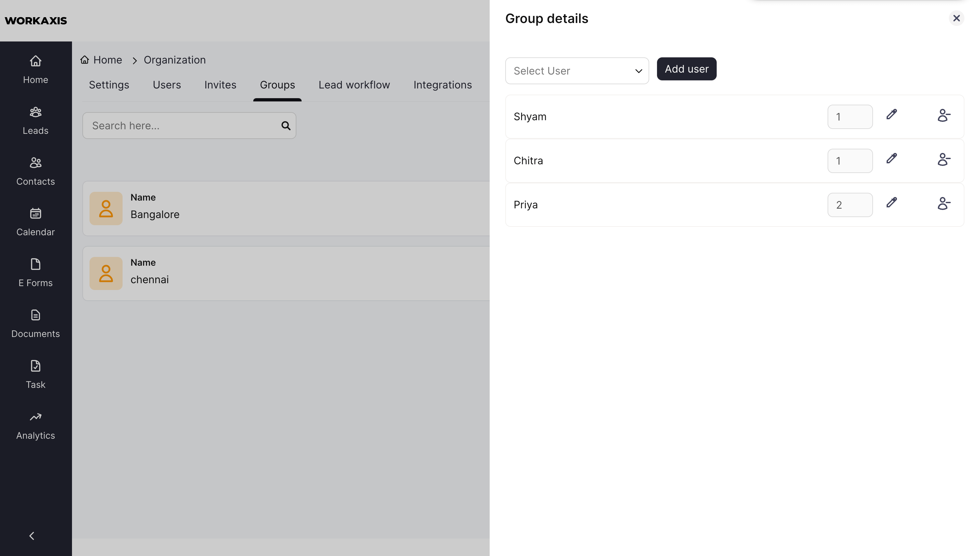Collapse the sidebar with the chevron arrow

32,536
